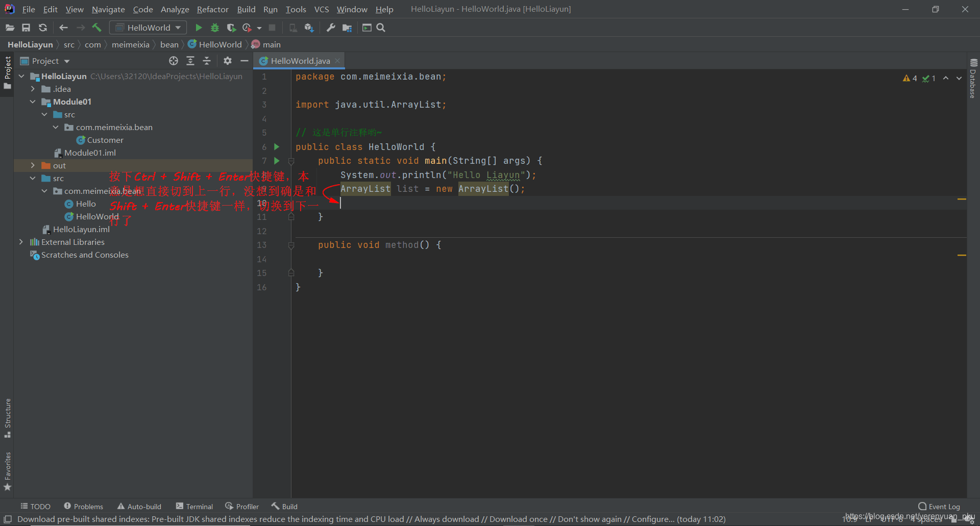The image size is (980, 526).
Task: Start debugging with the bug icon
Action: (215, 28)
